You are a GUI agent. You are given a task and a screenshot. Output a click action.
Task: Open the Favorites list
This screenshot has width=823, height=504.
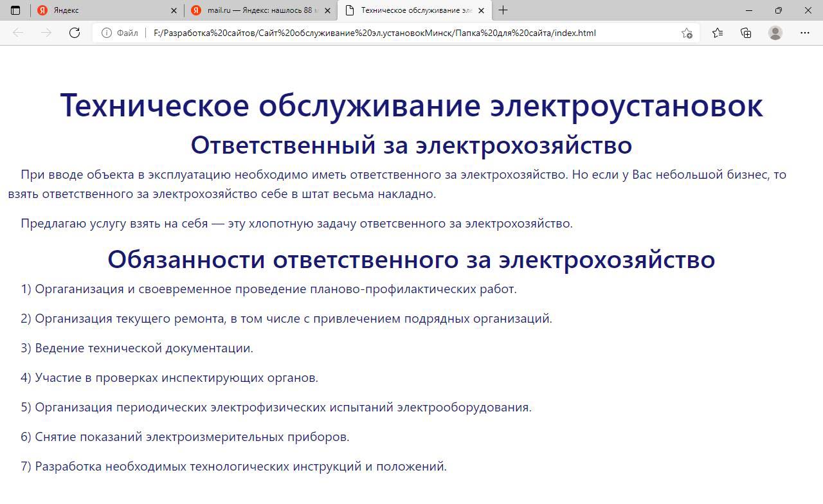tap(718, 33)
